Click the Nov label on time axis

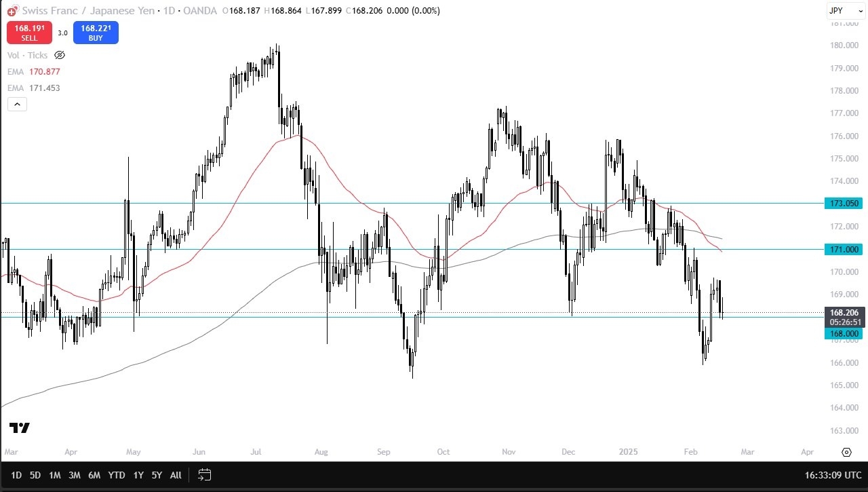tap(507, 451)
